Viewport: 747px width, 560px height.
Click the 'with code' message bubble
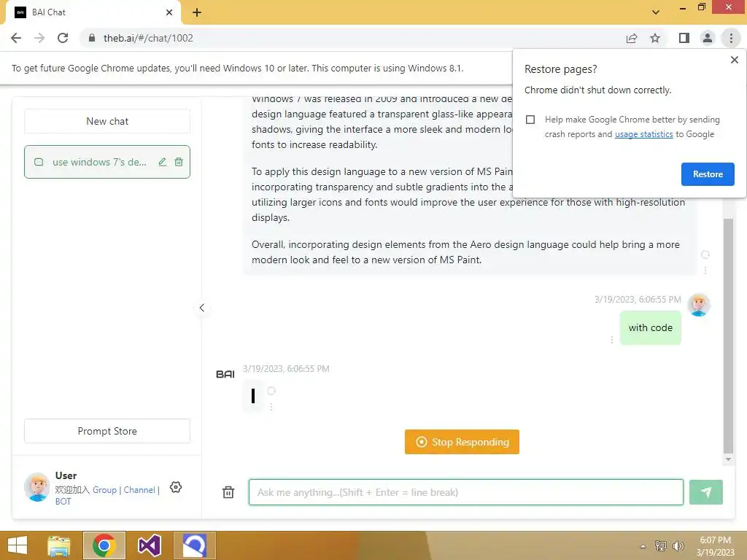[650, 327]
